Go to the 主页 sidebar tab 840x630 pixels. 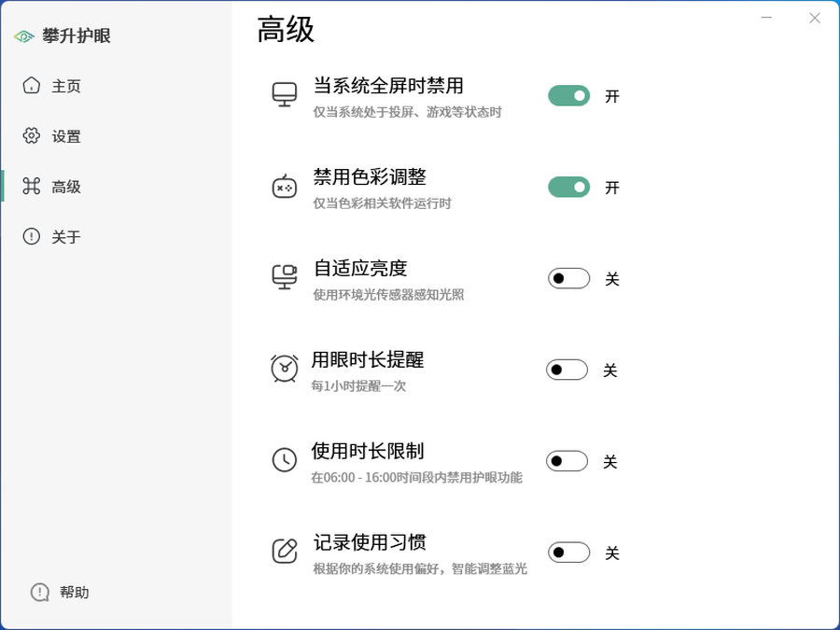65,86
